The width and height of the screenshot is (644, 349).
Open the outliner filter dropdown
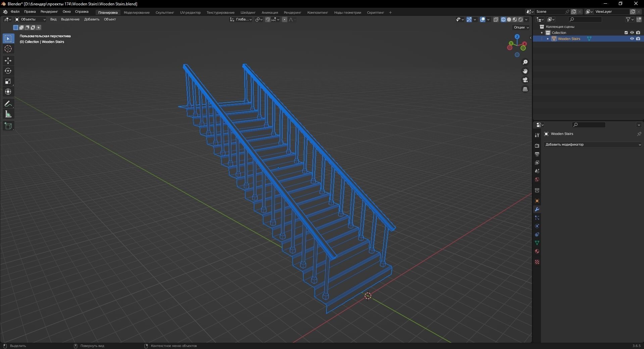click(x=630, y=19)
